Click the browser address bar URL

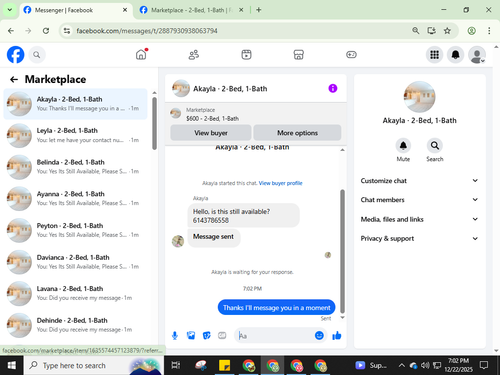pyautogui.click(x=147, y=31)
